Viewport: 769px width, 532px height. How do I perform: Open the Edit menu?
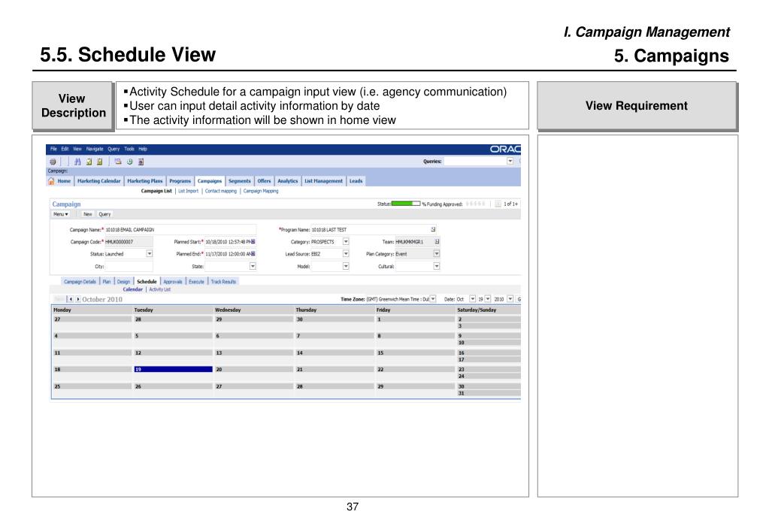click(x=65, y=149)
